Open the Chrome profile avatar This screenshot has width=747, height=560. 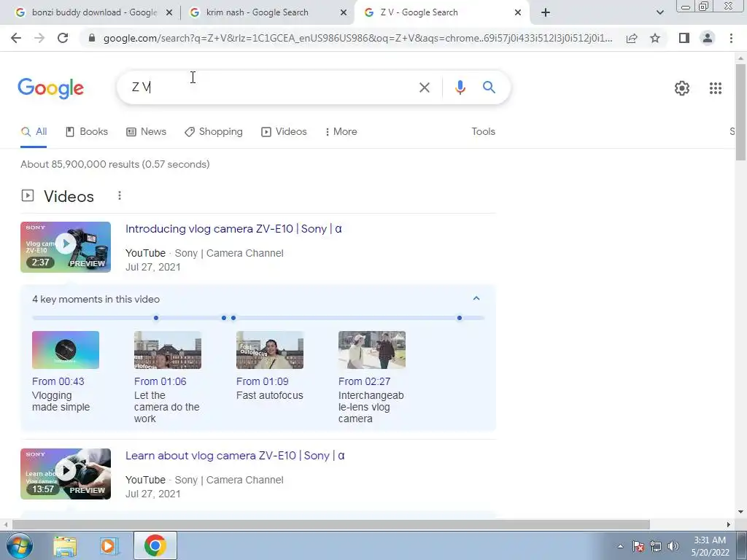point(708,38)
